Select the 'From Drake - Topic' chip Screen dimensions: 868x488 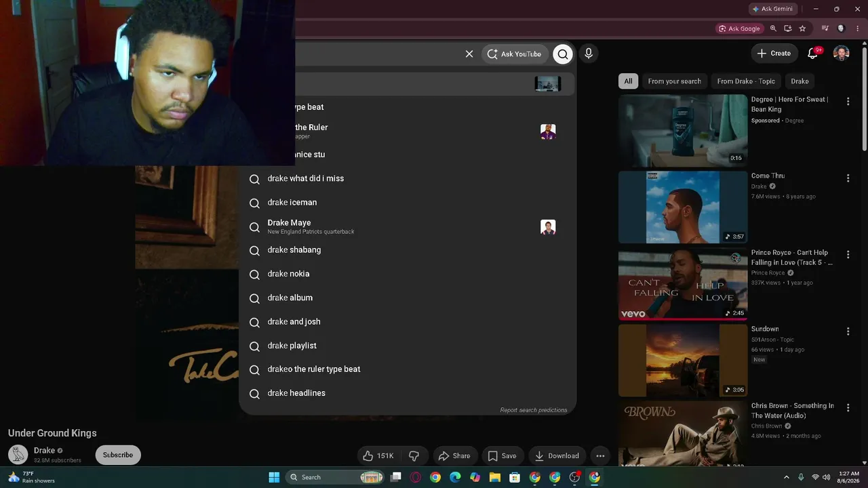pyautogui.click(x=746, y=81)
